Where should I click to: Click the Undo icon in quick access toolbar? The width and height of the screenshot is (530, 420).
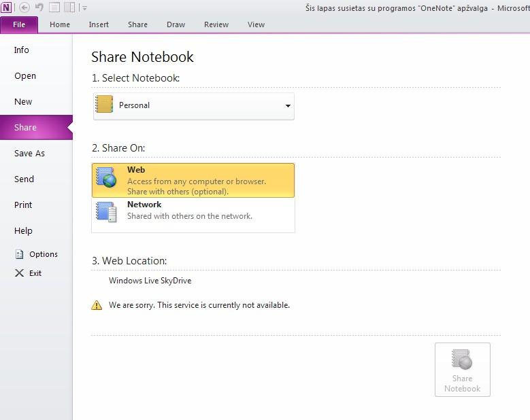click(39, 7)
